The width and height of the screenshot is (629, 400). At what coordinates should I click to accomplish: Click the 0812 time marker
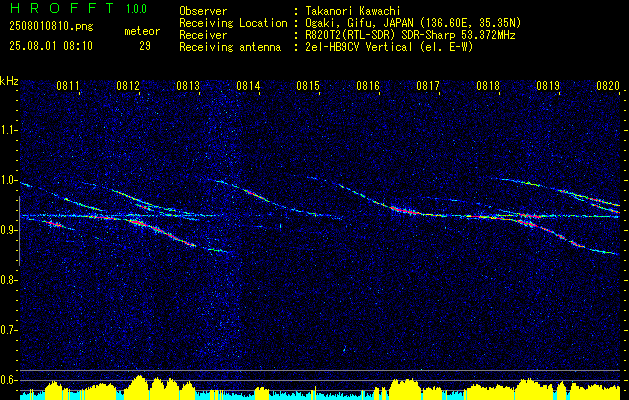[128, 85]
